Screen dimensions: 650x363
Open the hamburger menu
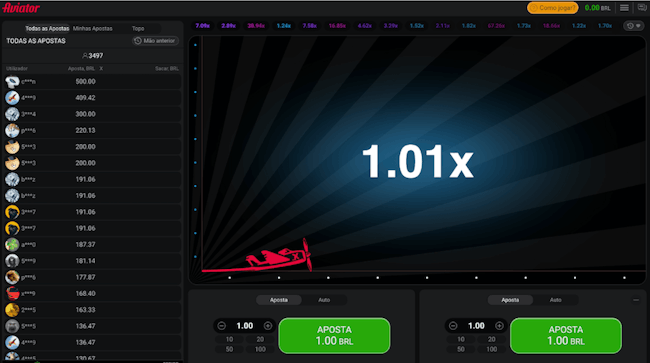(624, 8)
